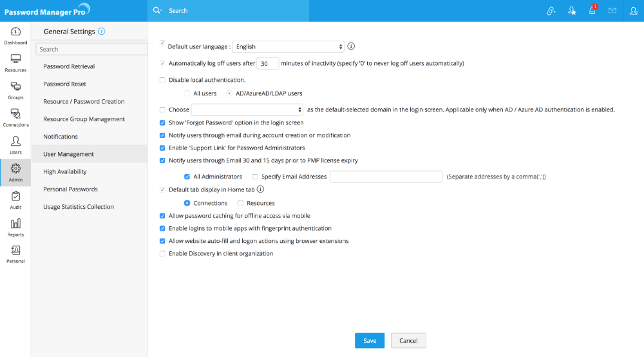Enable Discovery in client organization
This screenshot has width=644, height=357.
point(162,253)
